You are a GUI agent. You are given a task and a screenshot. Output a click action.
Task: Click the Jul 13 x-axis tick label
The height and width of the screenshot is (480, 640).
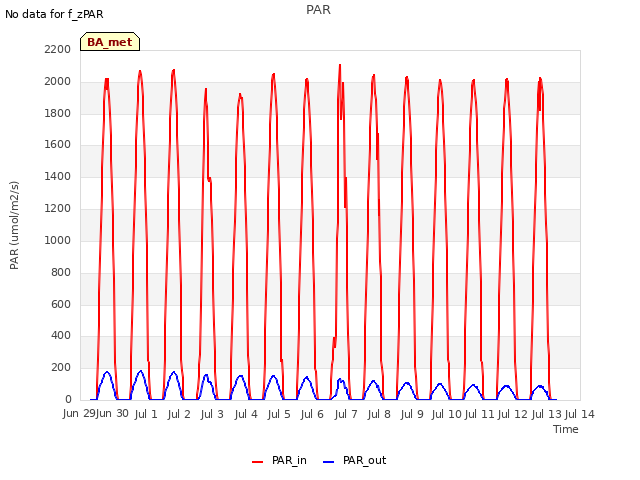tap(547, 414)
